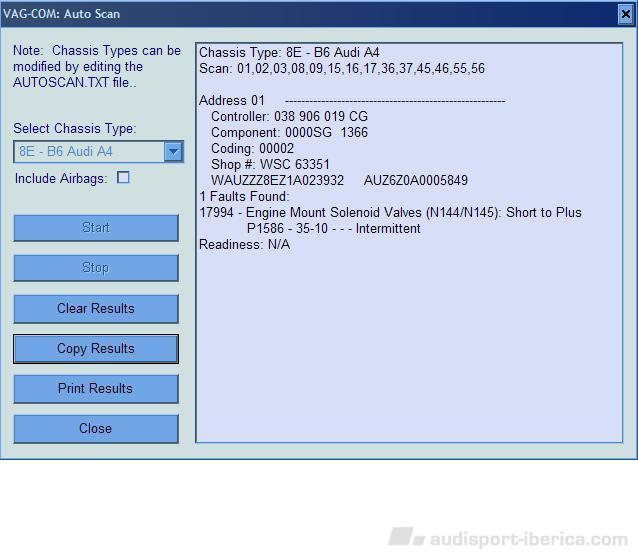Click the Chassis Type: 8E - B6 Audi A4 line
The image size is (638, 559).
tap(289, 52)
